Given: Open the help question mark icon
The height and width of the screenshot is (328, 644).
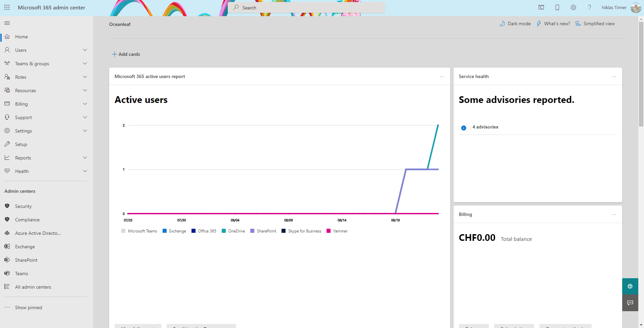Looking at the screenshot, I should (x=589, y=7).
